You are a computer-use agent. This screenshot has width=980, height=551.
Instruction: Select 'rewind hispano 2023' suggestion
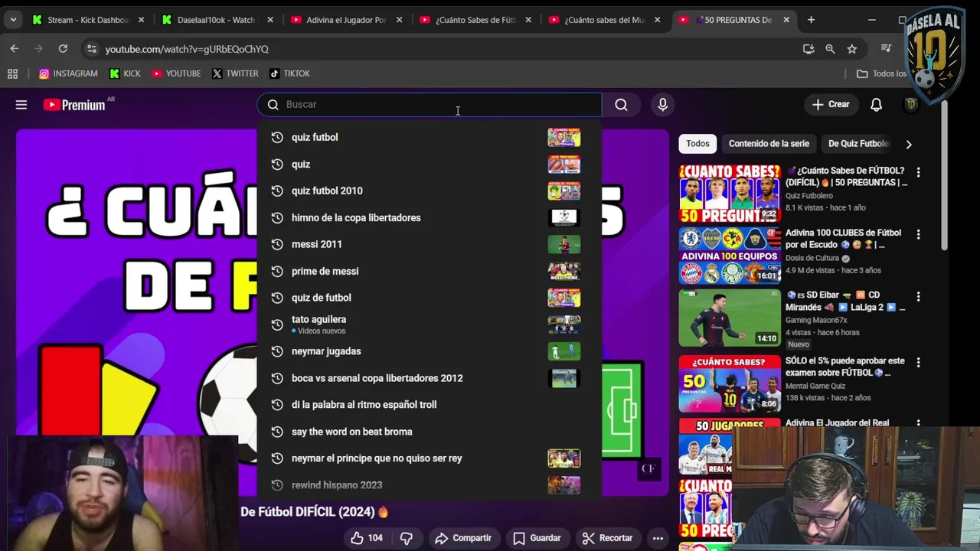point(430,485)
